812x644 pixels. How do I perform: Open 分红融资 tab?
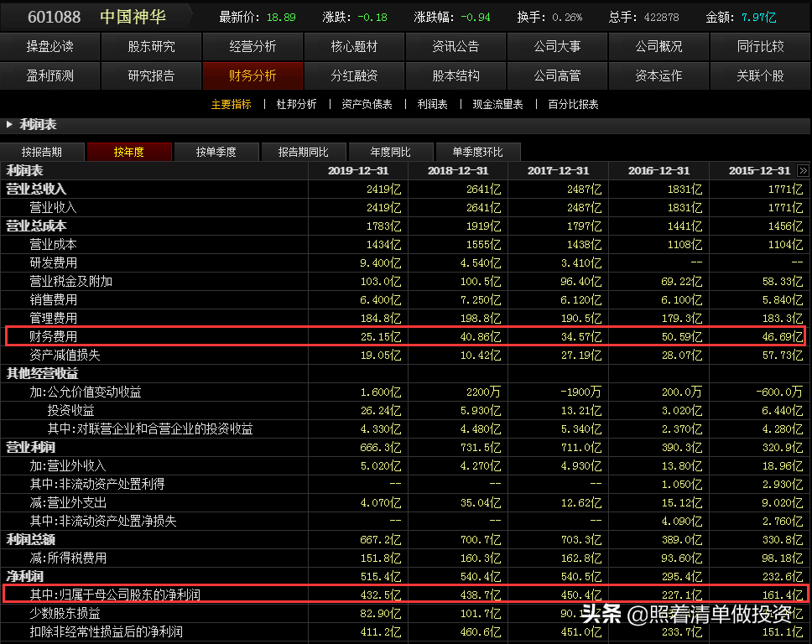click(x=354, y=76)
